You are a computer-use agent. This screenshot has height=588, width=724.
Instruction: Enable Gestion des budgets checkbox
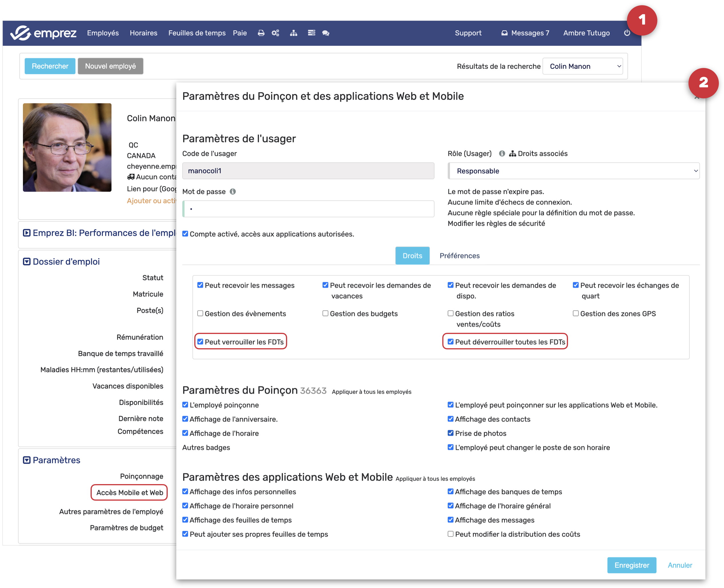click(325, 314)
